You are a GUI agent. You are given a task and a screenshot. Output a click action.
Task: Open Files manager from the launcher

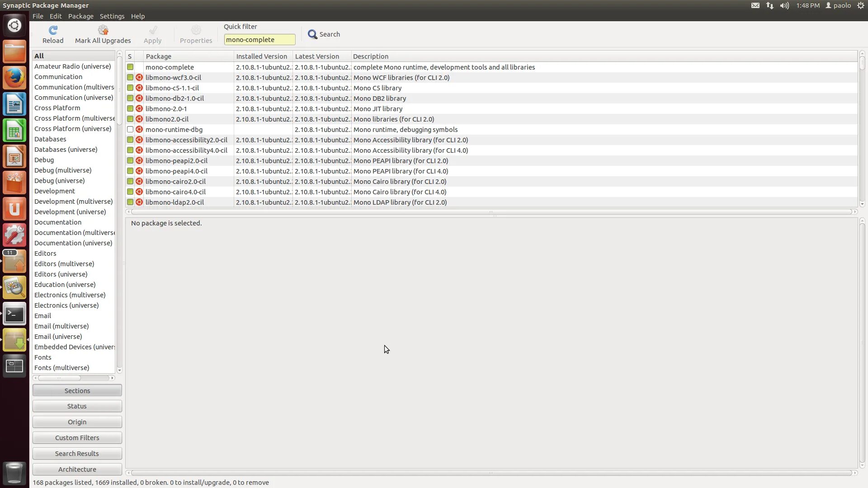point(14,52)
